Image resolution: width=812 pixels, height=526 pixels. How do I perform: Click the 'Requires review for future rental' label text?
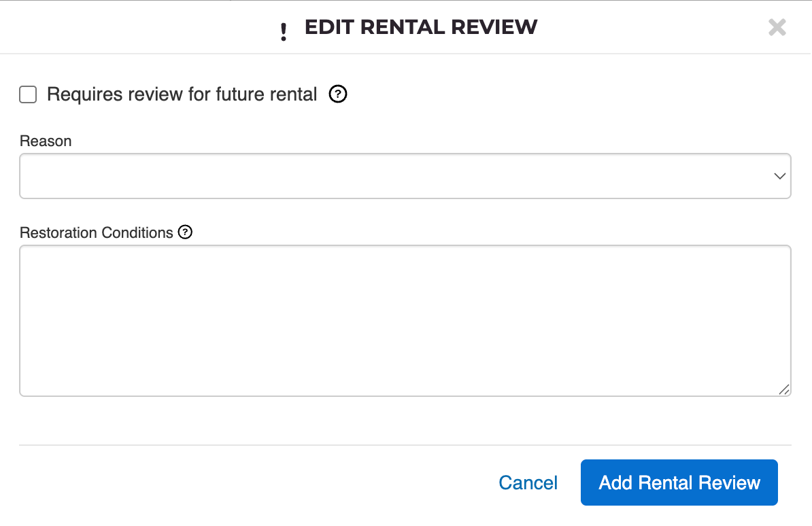point(182,94)
